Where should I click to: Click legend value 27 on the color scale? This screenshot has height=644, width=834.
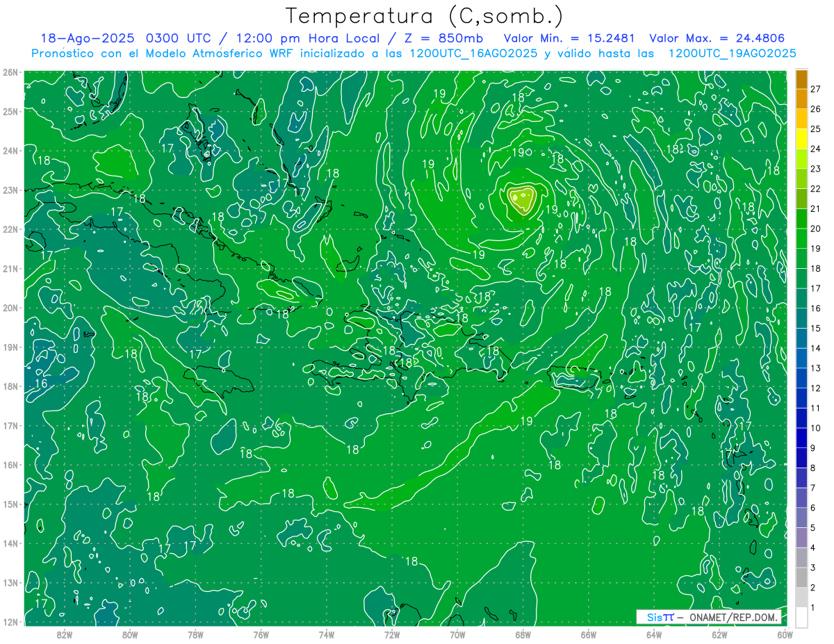coord(816,89)
